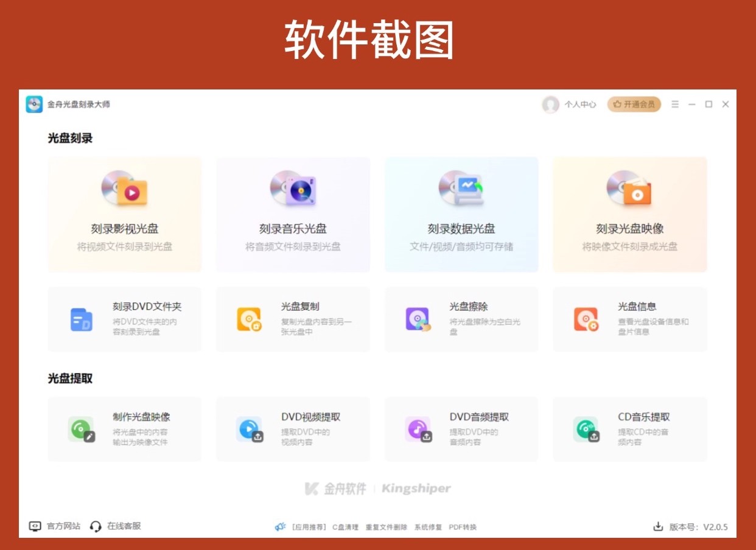The width and height of the screenshot is (756, 550).
Task: Click 将光盘擦除为空白光盘 description
Action: tap(485, 327)
